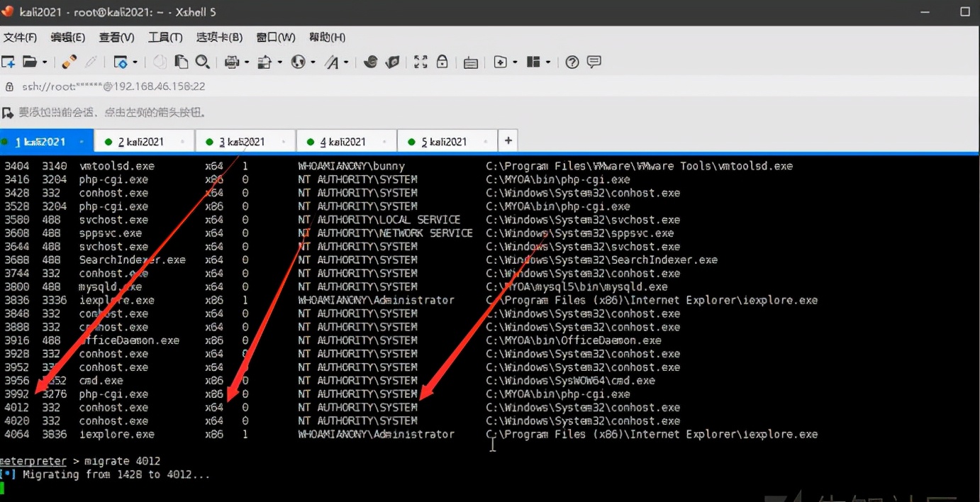Viewport: 980px width, 502px height.
Task: Open the 文件(F) menu
Action: [x=20, y=37]
